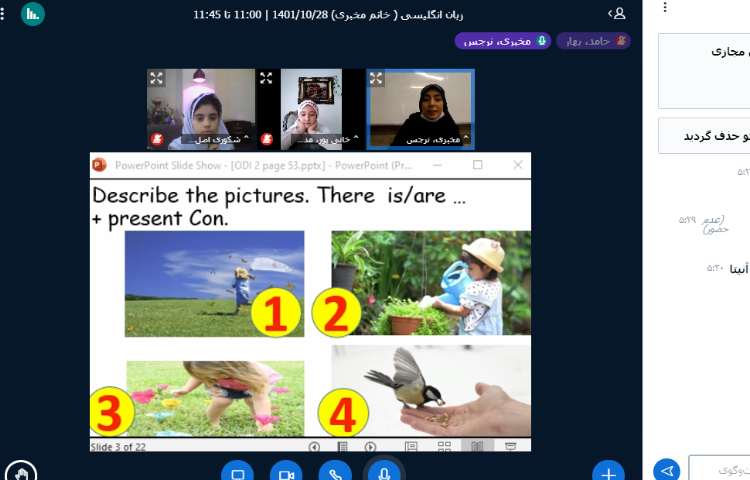Click slide picture number 3 girl picking flowers
Viewport: 750px width, 480px height.
point(215,398)
